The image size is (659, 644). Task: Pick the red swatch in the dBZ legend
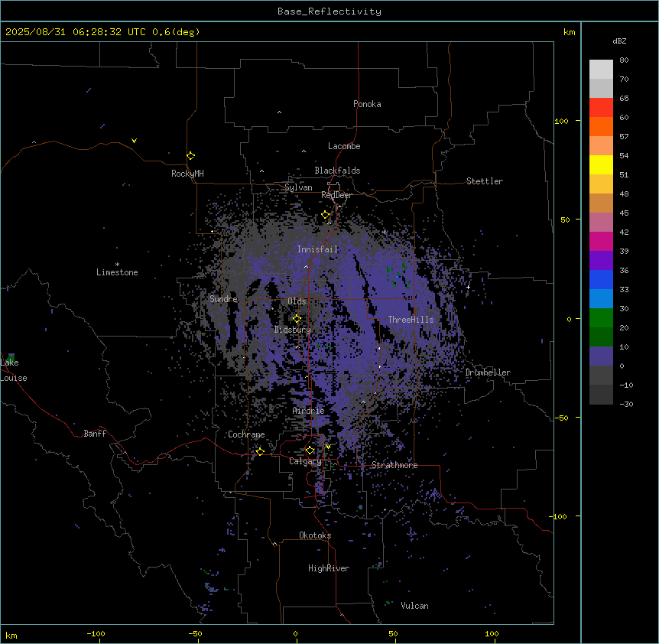[x=601, y=107]
